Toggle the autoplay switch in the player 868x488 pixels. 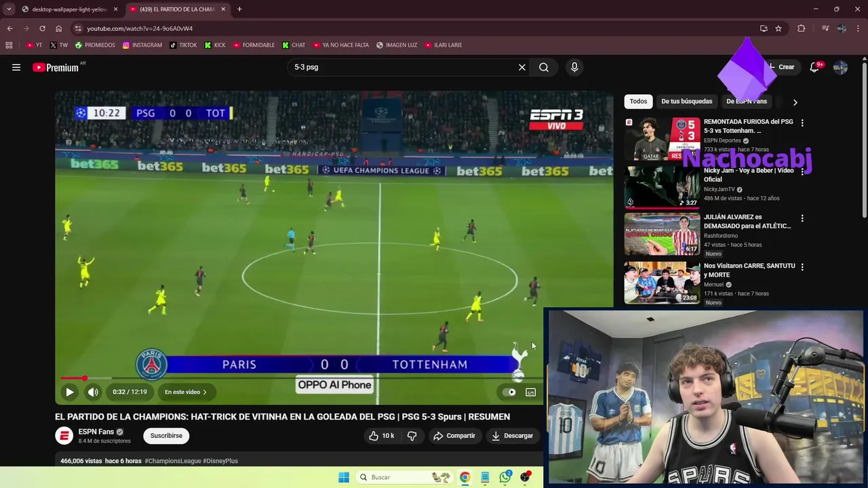pos(509,392)
